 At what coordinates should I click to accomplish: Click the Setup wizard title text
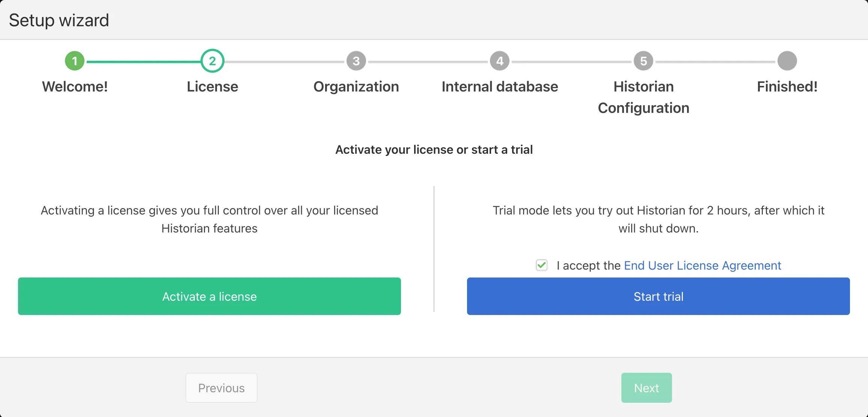59,20
